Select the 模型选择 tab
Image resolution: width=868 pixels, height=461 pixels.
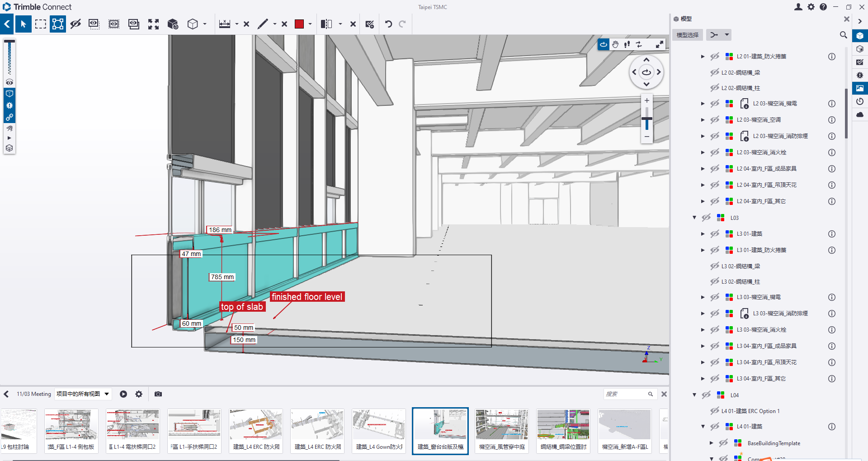pyautogui.click(x=687, y=35)
